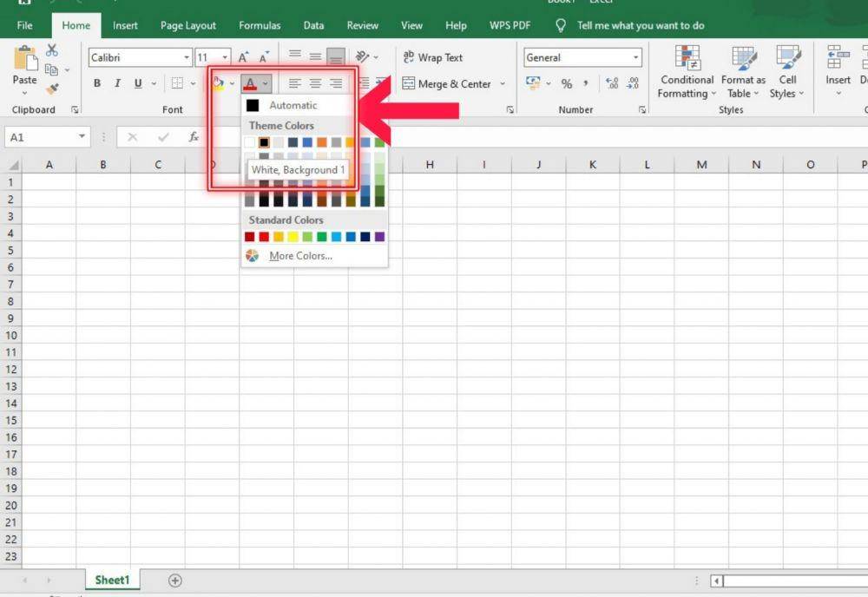The image size is (868, 597).
Task: Collapse the Font Color dropdown arrow
Action: point(266,84)
